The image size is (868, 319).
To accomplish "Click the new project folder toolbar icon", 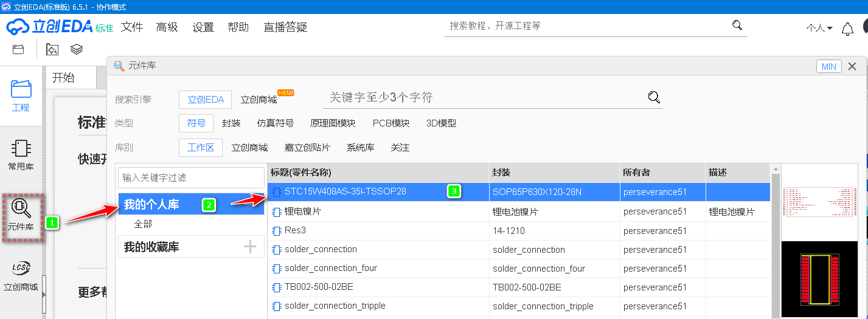I will tap(18, 50).
